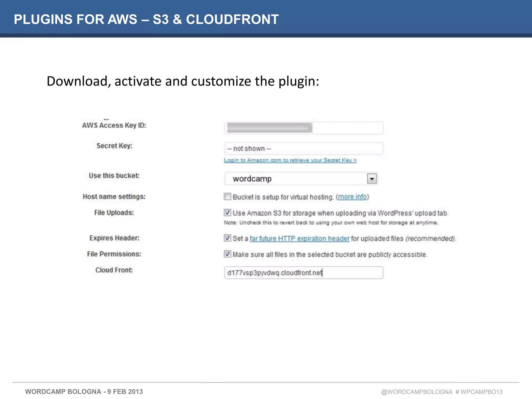Click the '@WORDCAMPBOLOGNA # WPCAMPBO13' footer text
Screen dimensions: 532x399
(442, 392)
